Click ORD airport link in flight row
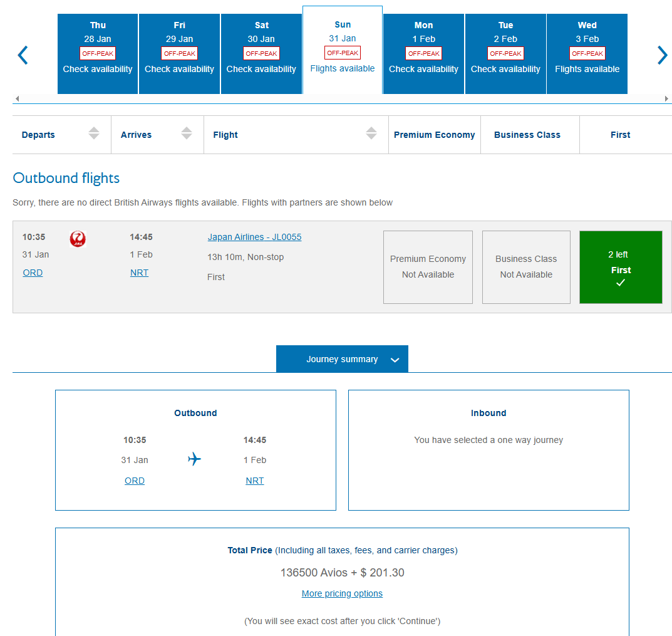Screen dimensions: 672x636 click(33, 273)
